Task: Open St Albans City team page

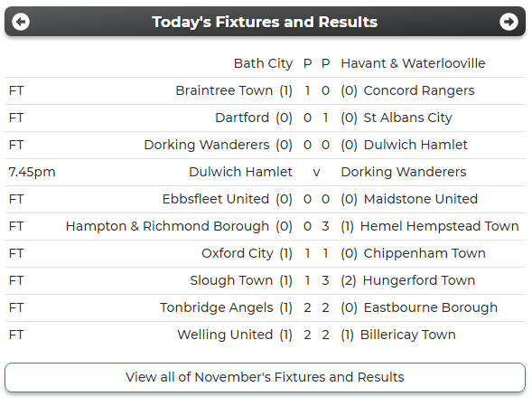Action: tap(408, 118)
